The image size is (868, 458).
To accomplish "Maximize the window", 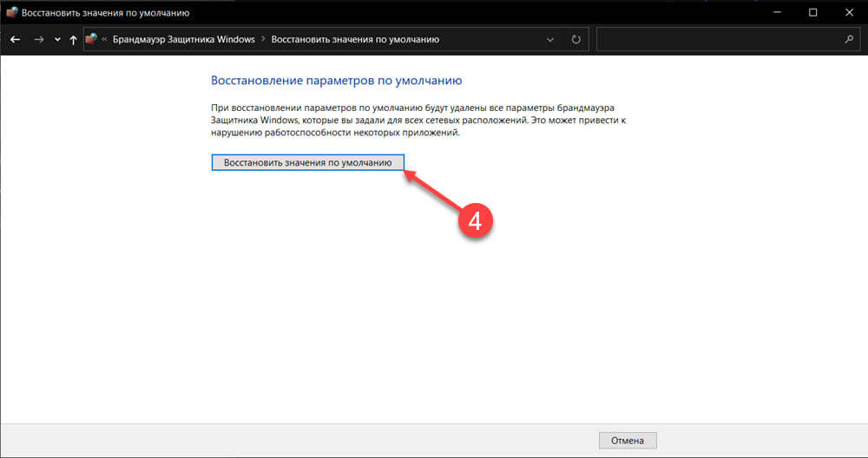I will coord(812,12).
